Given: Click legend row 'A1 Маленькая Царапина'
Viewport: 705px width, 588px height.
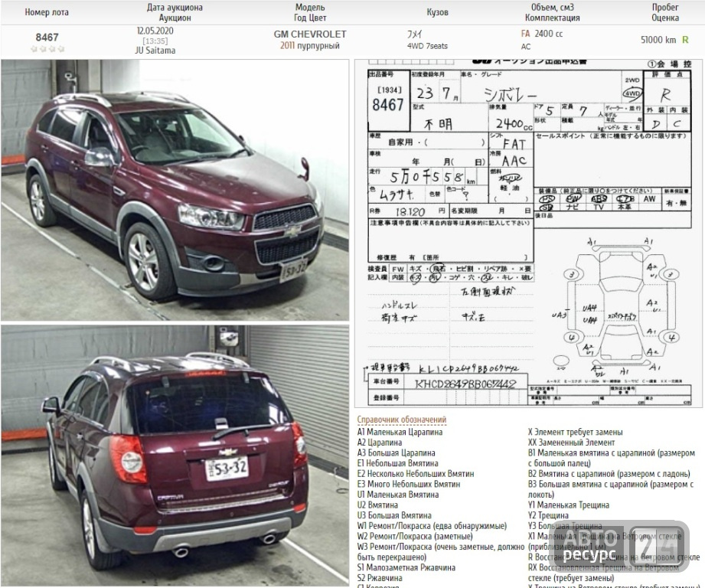Looking at the screenshot, I should pos(400,432).
